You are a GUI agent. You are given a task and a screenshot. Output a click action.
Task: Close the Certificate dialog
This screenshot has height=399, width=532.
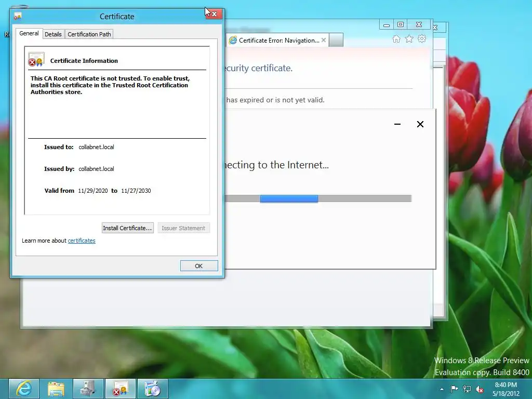(214, 14)
